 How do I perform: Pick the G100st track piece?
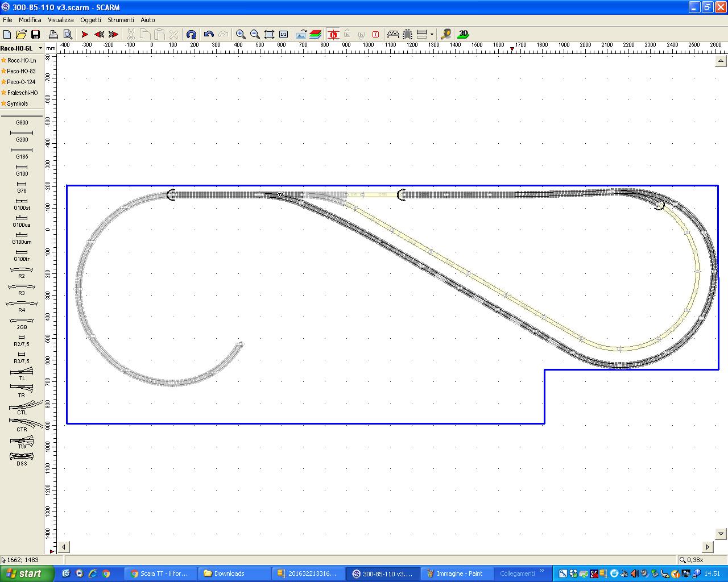tap(22, 204)
